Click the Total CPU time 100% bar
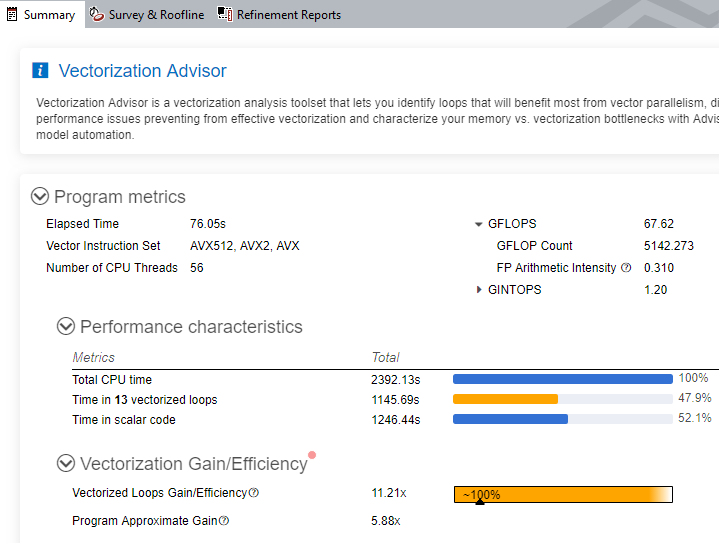The height and width of the screenshot is (543, 719). coord(563,379)
